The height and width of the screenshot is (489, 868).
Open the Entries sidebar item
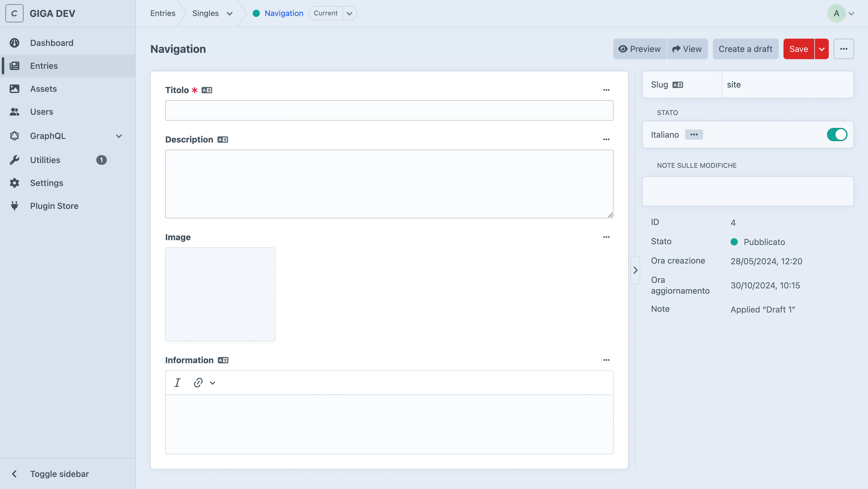point(44,66)
